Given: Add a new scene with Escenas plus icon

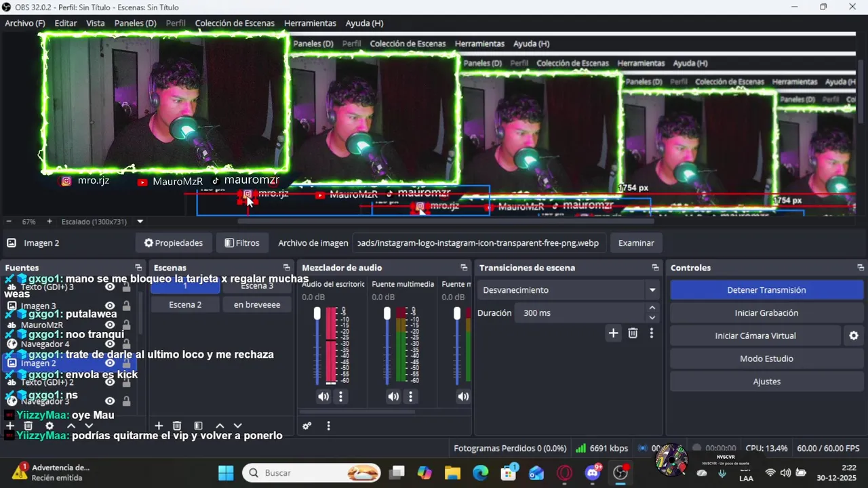Looking at the screenshot, I should (x=159, y=426).
